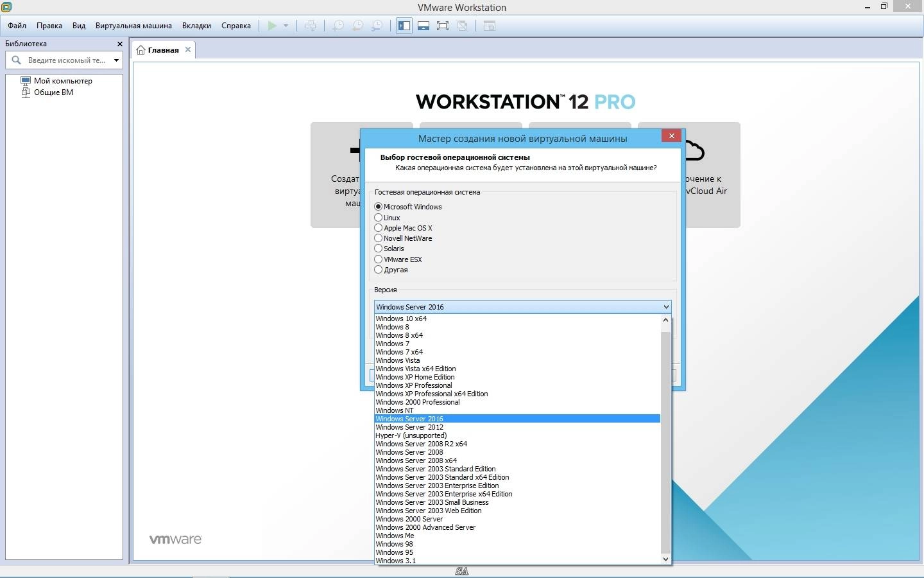The width and height of the screenshot is (924, 578).
Task: Open the Вид menu
Action: [79, 26]
